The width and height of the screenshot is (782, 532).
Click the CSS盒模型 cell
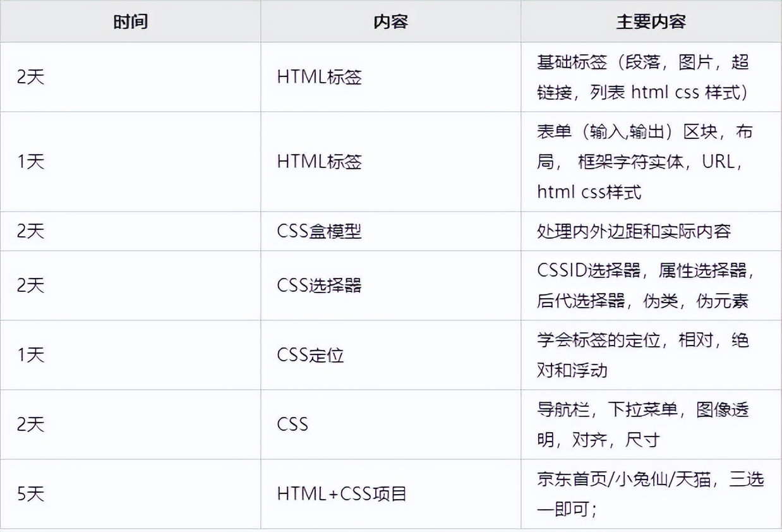click(x=315, y=231)
